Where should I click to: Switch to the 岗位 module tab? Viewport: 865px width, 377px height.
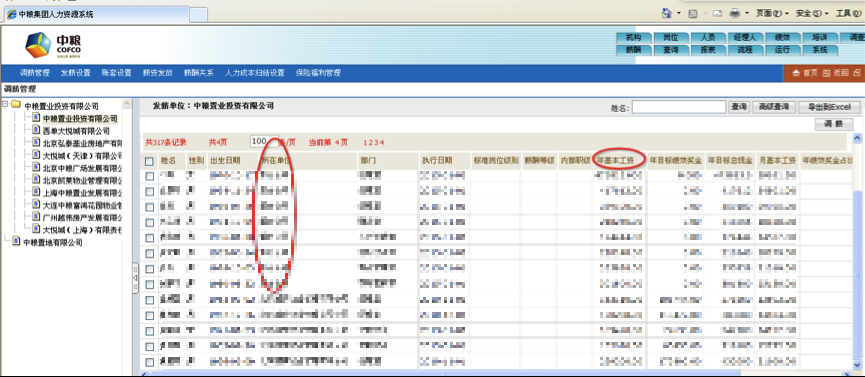click(670, 38)
